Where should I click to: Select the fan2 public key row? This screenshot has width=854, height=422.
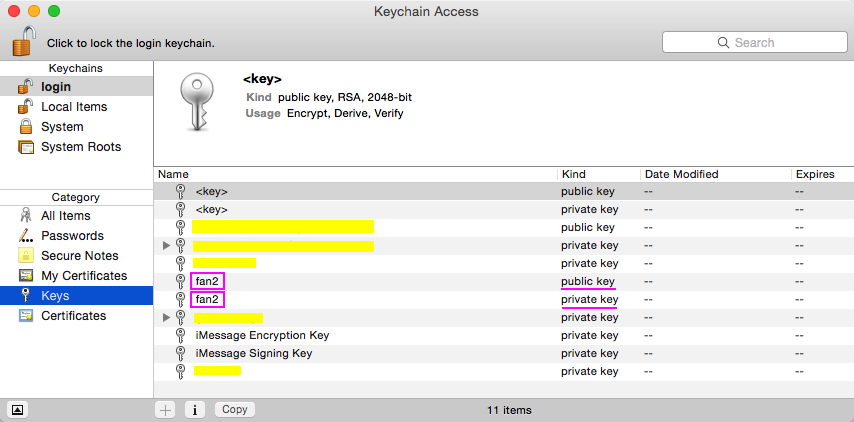click(x=504, y=282)
